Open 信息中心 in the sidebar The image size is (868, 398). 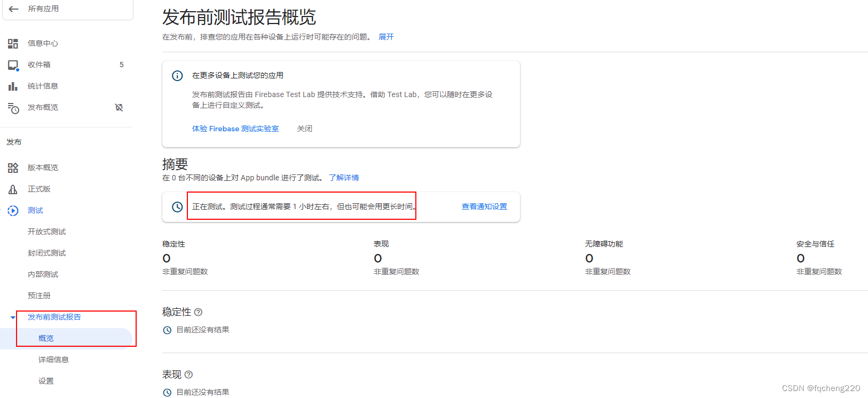click(43, 43)
